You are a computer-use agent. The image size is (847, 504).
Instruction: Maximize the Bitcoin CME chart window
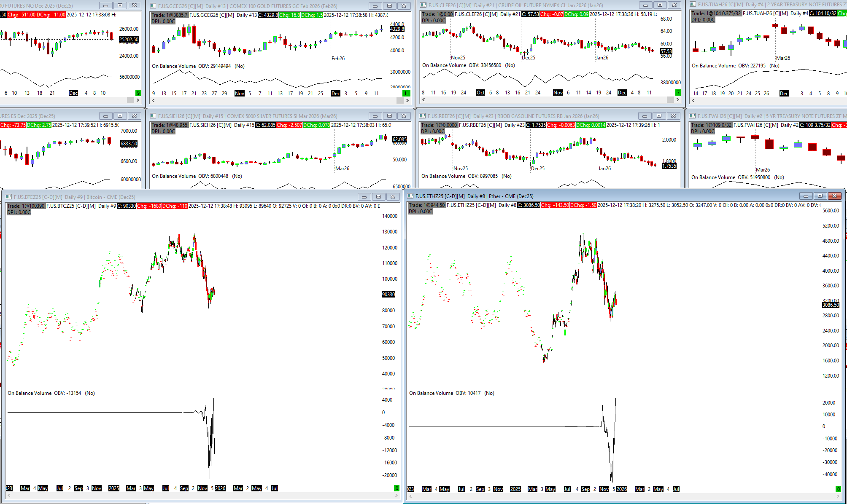click(378, 197)
